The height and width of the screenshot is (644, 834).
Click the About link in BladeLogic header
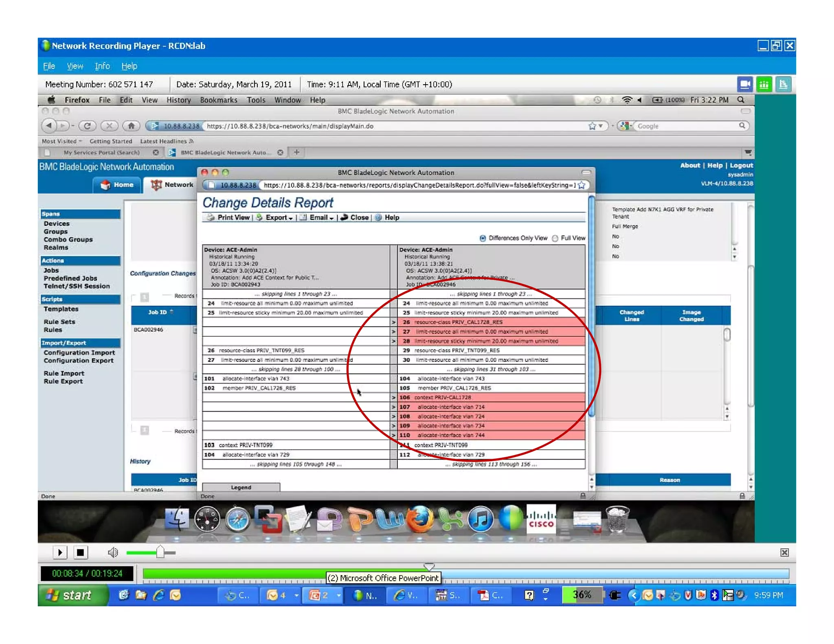pos(690,165)
